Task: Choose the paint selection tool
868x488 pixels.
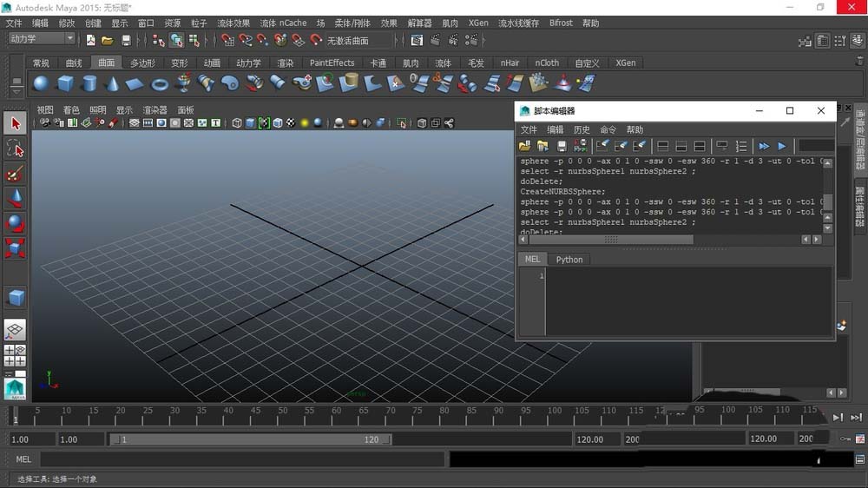Action: [x=15, y=174]
